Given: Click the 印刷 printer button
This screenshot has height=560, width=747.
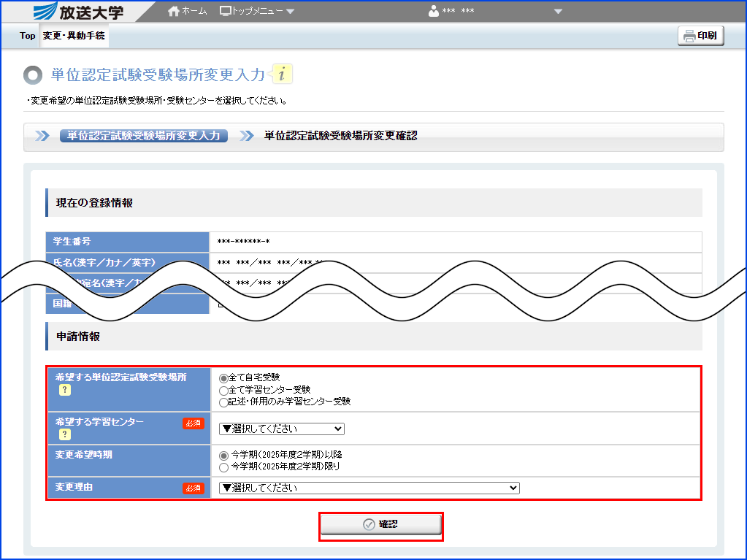Looking at the screenshot, I should 700,36.
